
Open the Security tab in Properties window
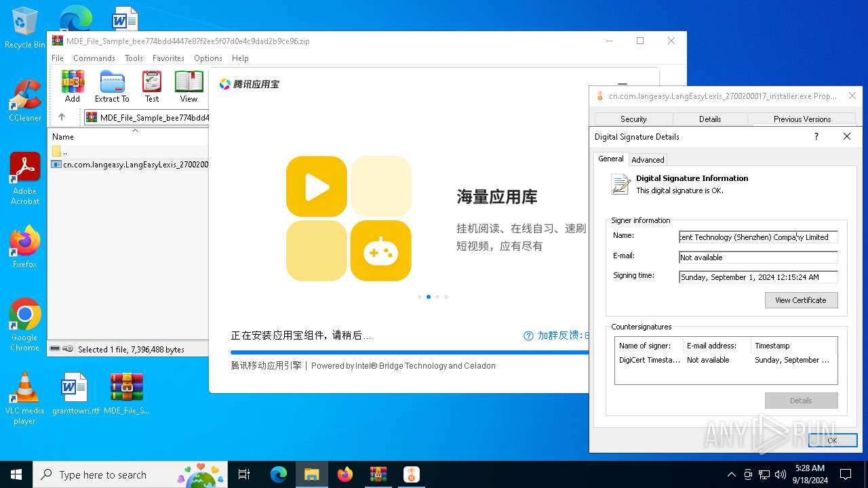pos(633,119)
